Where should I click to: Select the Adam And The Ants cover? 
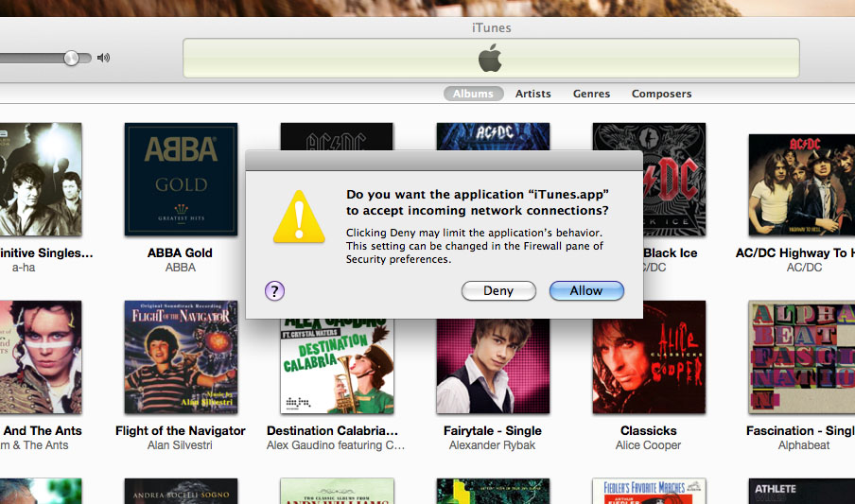coord(41,357)
